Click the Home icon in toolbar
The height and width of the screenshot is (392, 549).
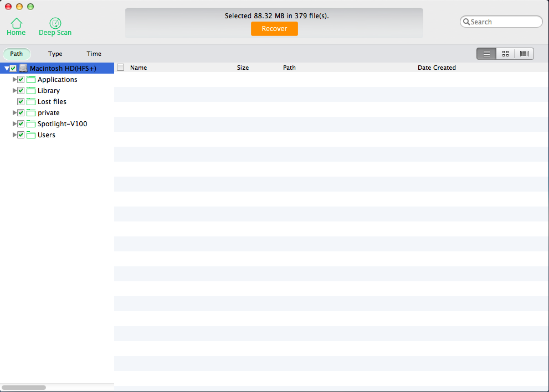pos(16,23)
